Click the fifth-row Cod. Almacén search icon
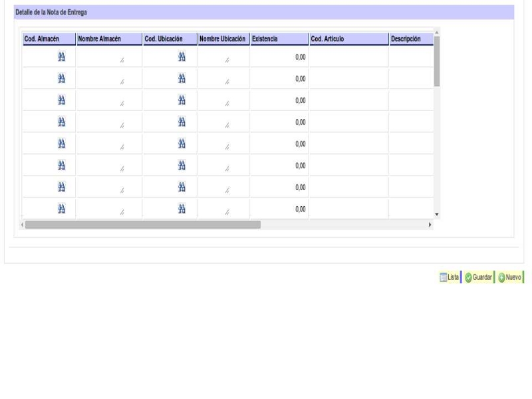Screen dimensions: 532x399 coord(61,144)
